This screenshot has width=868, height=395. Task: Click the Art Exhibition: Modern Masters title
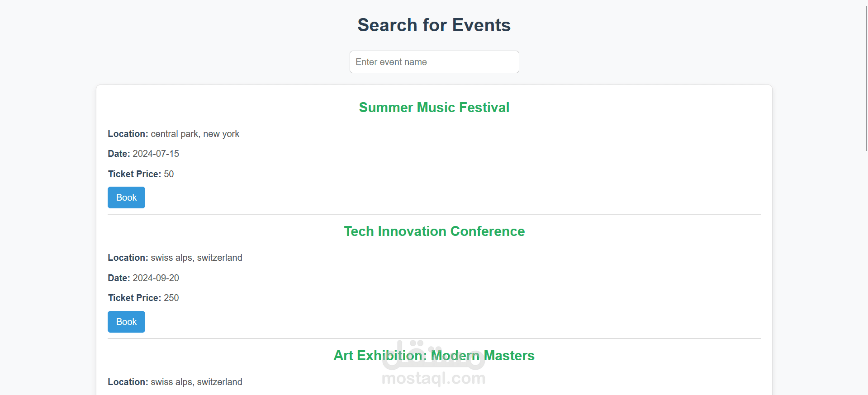[434, 356]
